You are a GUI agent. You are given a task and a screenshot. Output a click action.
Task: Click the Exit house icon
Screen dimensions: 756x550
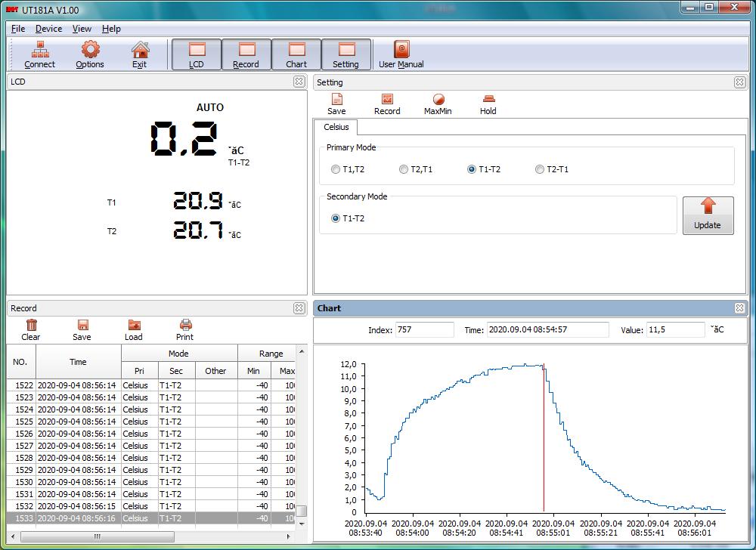click(x=140, y=54)
